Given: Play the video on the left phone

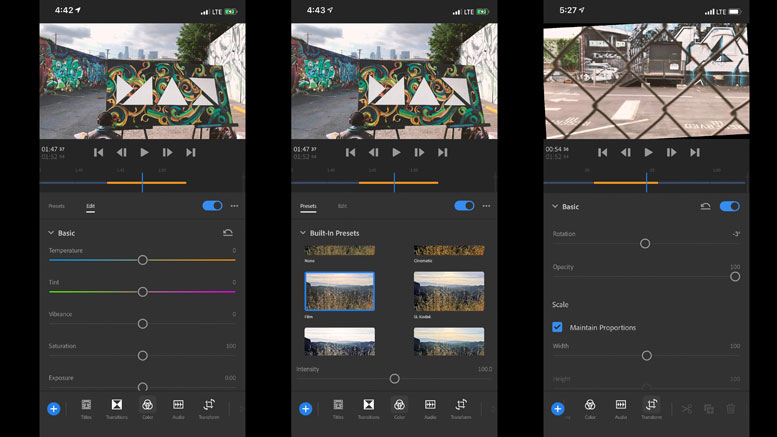Looking at the screenshot, I should (144, 153).
